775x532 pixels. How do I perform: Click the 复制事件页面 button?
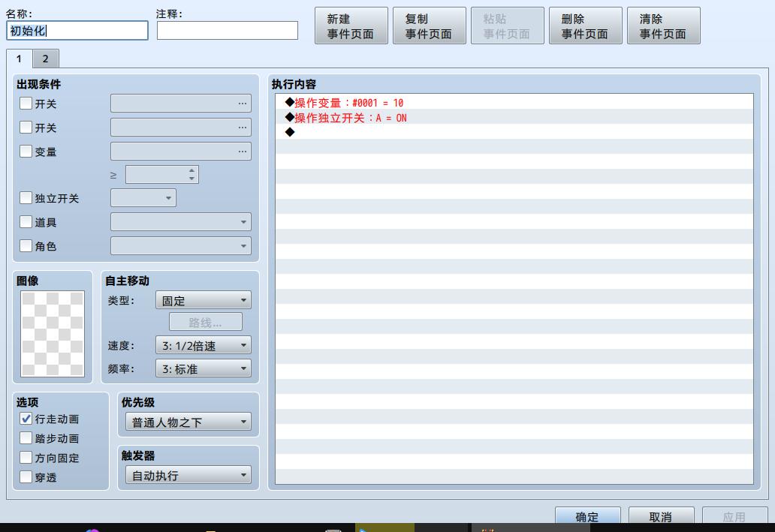(x=430, y=26)
